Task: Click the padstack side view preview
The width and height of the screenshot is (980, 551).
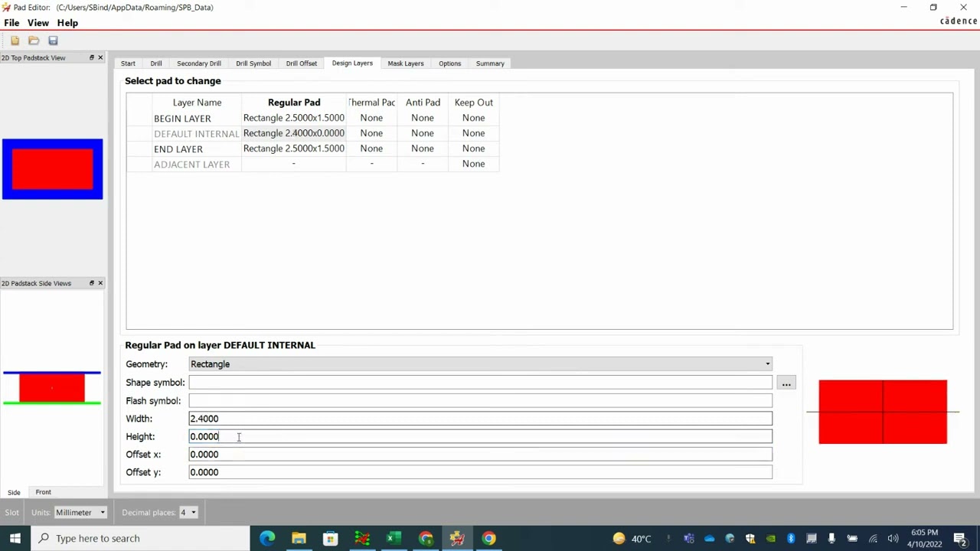Action: pos(52,388)
